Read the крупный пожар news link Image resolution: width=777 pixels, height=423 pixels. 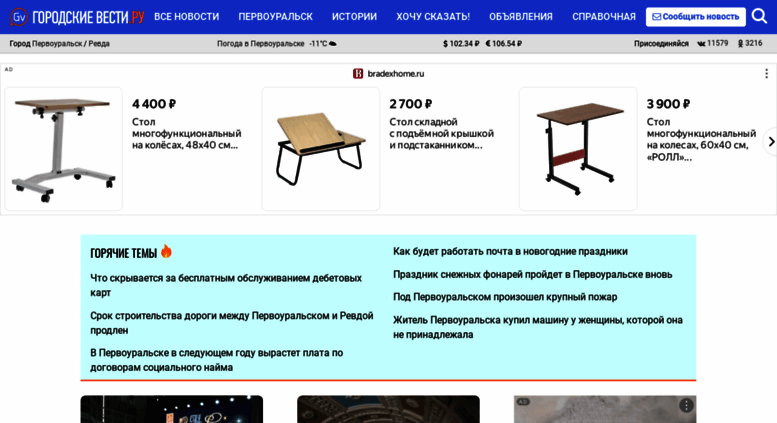coord(505,297)
